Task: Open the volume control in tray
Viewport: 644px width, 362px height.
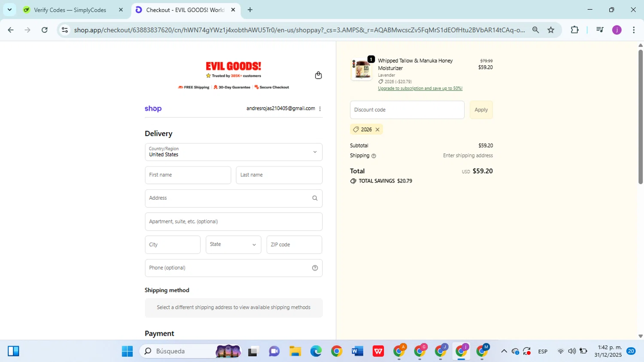Action: (x=572, y=351)
